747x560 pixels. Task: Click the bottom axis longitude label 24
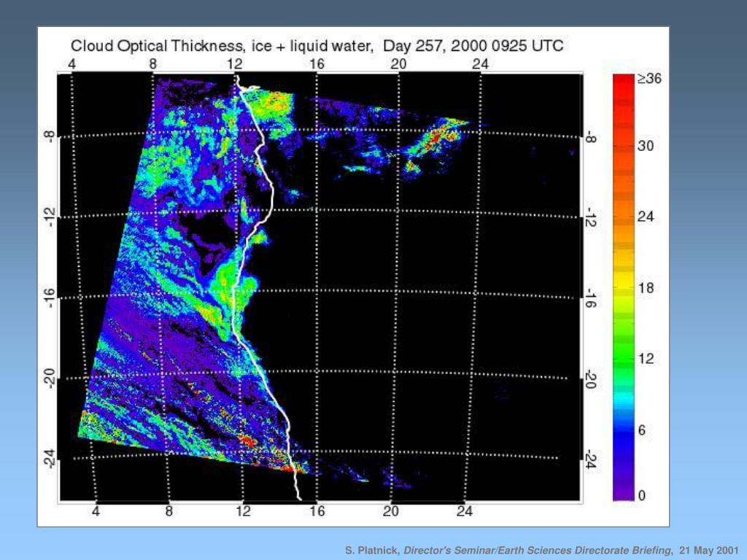(x=465, y=511)
